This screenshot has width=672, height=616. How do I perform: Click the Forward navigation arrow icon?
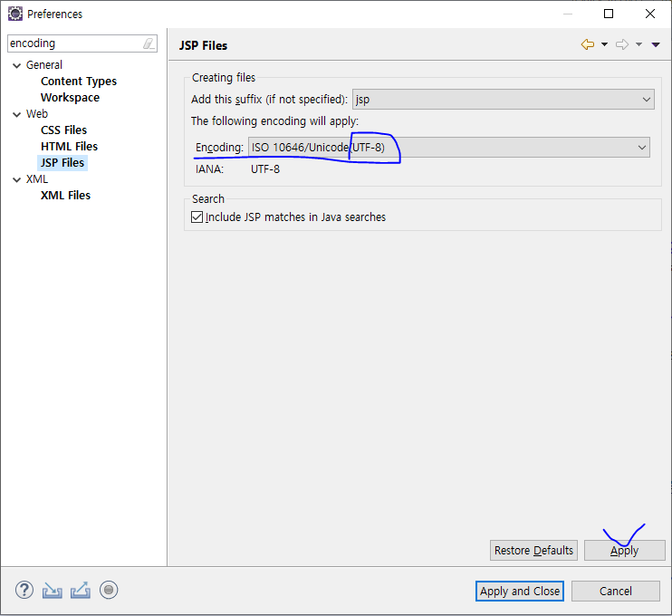[622, 44]
